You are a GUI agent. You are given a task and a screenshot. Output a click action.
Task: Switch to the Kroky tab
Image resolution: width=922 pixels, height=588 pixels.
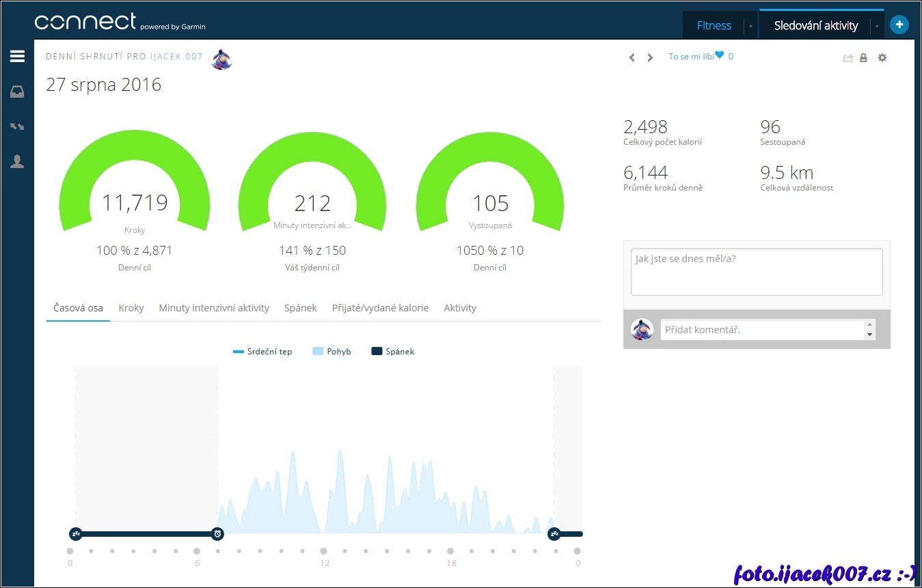tap(131, 308)
